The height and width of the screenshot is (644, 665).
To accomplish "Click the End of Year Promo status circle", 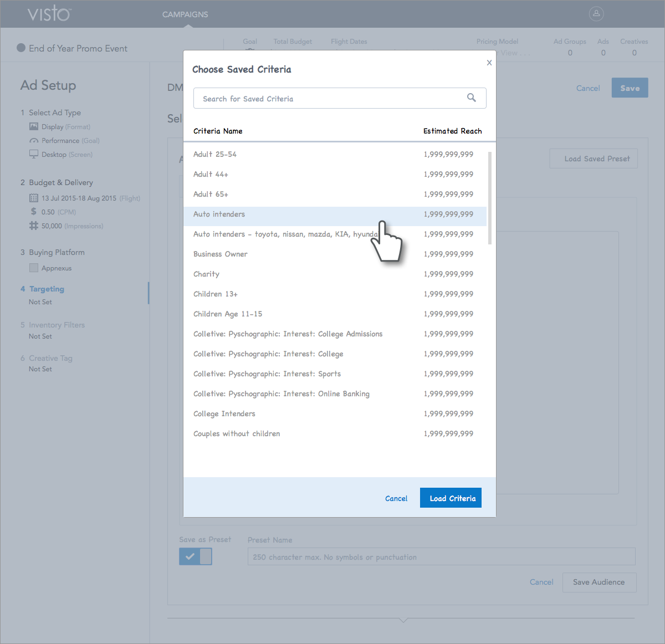I will tap(21, 48).
